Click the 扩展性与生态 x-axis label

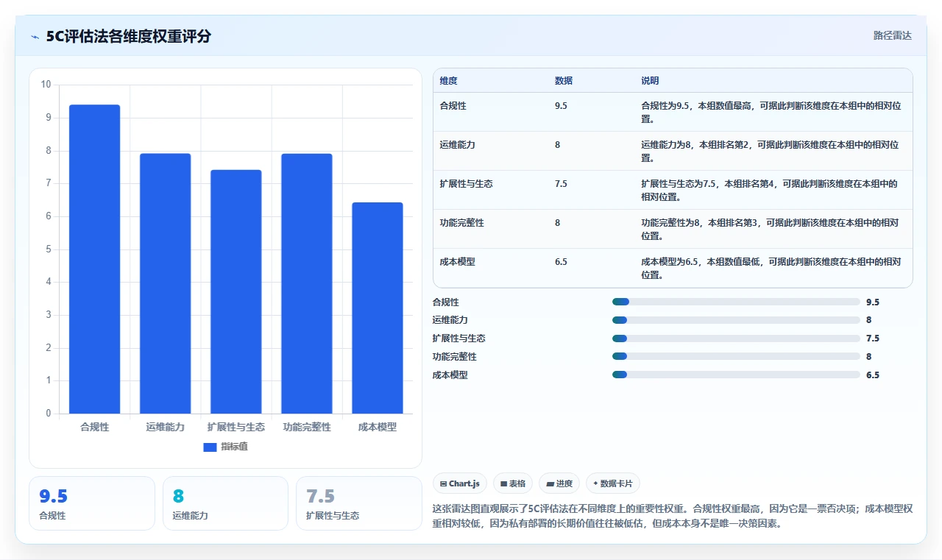click(x=236, y=427)
